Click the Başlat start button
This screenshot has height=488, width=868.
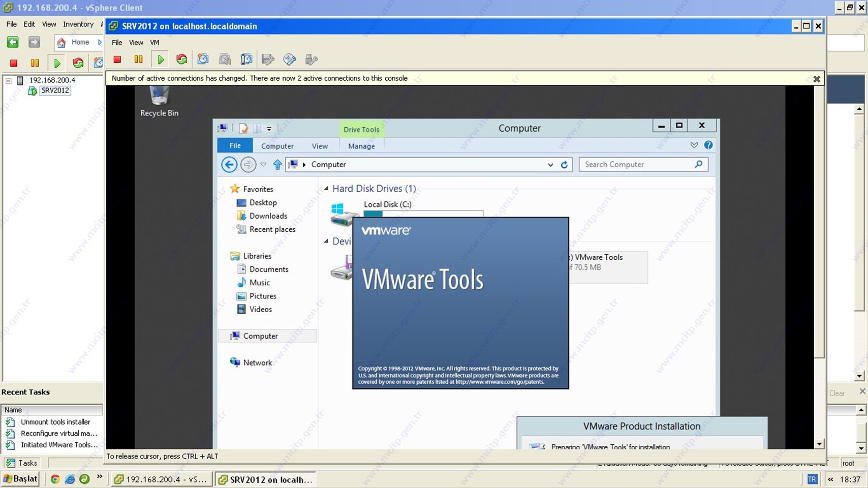20,479
